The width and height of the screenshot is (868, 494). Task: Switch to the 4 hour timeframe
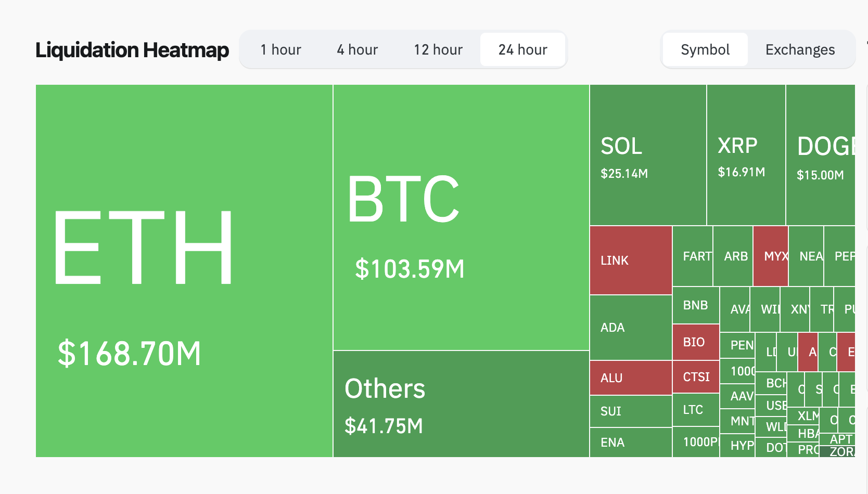(x=357, y=49)
